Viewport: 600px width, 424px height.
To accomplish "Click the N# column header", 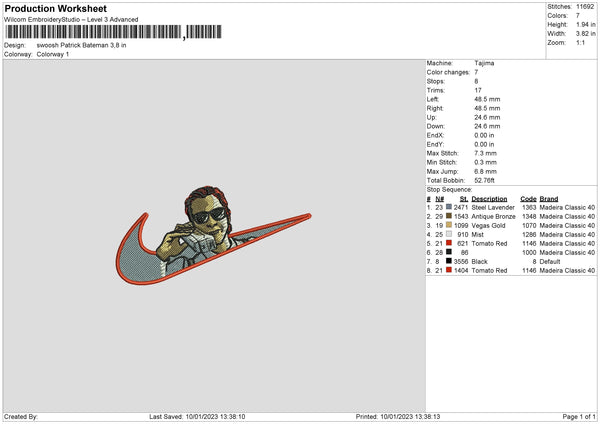I will click(440, 199).
